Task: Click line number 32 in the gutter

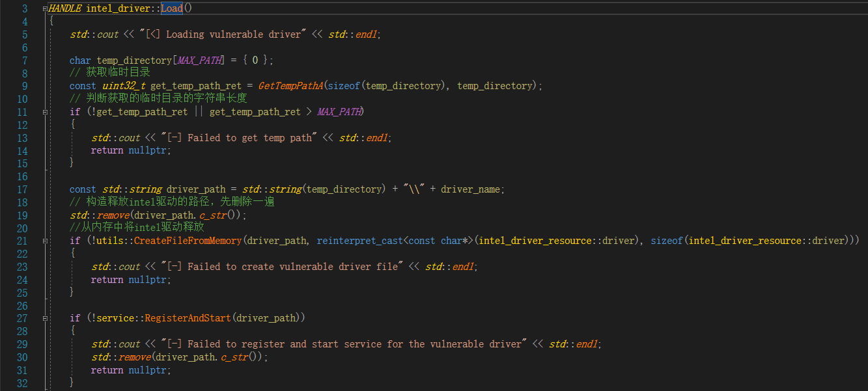Action: click(x=22, y=383)
